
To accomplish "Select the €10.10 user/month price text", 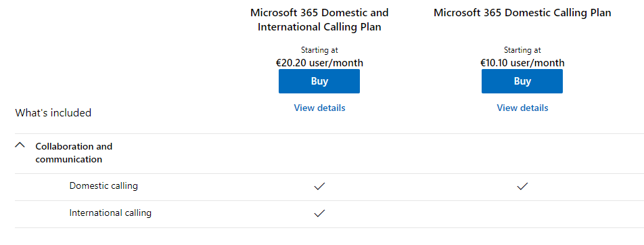I will click(522, 63).
